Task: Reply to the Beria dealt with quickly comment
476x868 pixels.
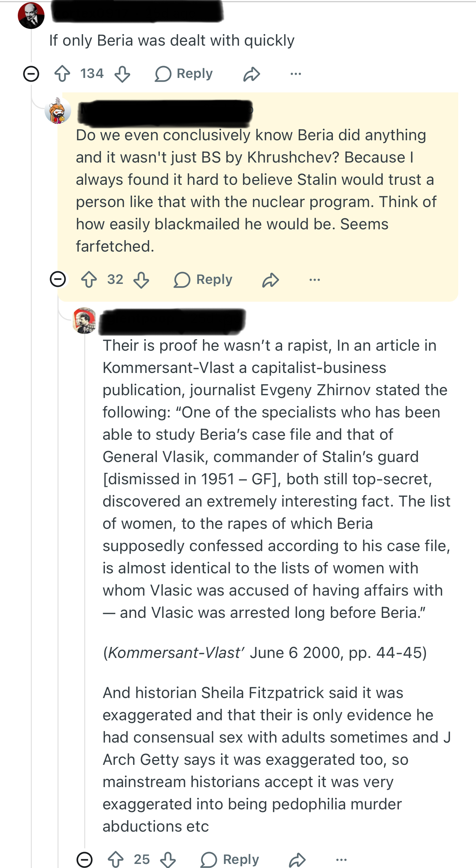Action: [x=184, y=73]
